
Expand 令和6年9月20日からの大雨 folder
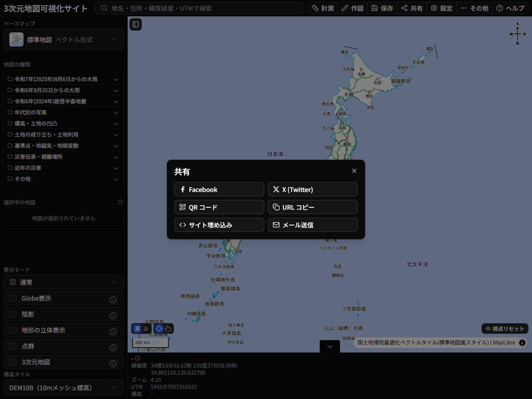[63, 90]
